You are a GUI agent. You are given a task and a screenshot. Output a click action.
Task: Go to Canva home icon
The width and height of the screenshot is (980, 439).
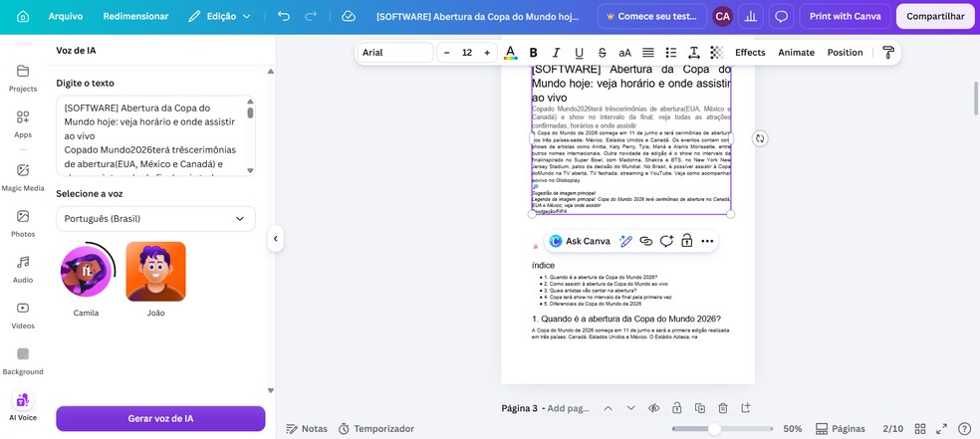[23, 16]
